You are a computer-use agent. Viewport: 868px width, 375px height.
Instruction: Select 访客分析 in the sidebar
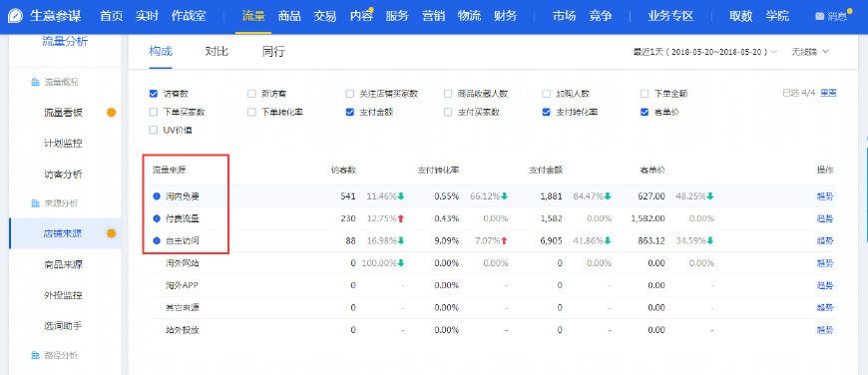(63, 175)
